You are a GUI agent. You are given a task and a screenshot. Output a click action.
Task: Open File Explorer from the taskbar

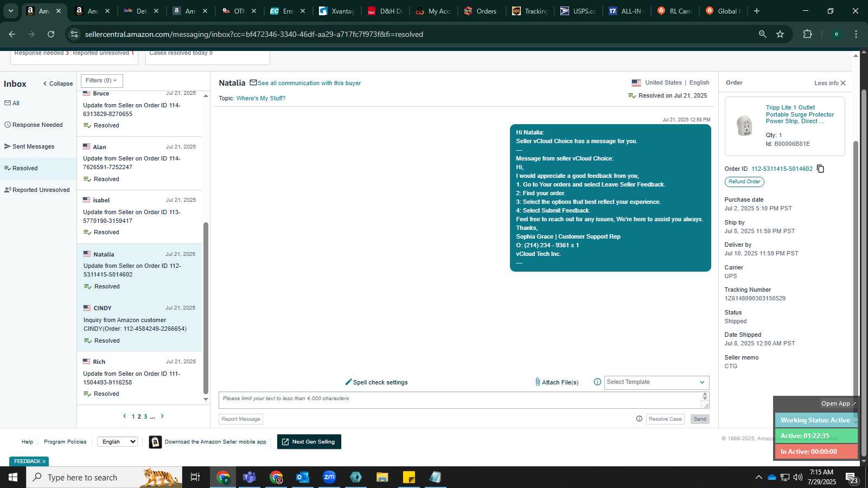click(x=382, y=477)
